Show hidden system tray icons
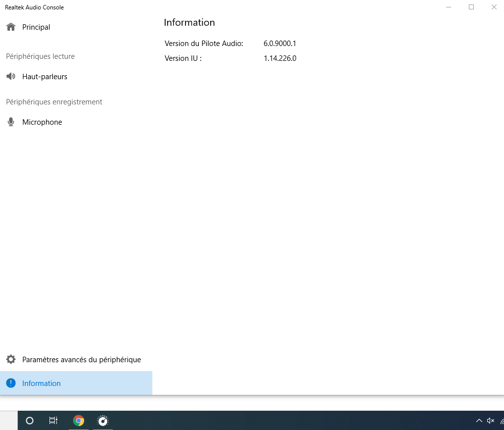The image size is (504, 430). coord(479,421)
